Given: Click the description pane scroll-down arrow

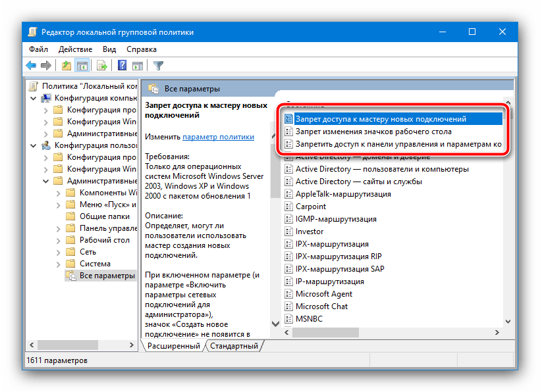Looking at the screenshot, I should [x=275, y=324].
